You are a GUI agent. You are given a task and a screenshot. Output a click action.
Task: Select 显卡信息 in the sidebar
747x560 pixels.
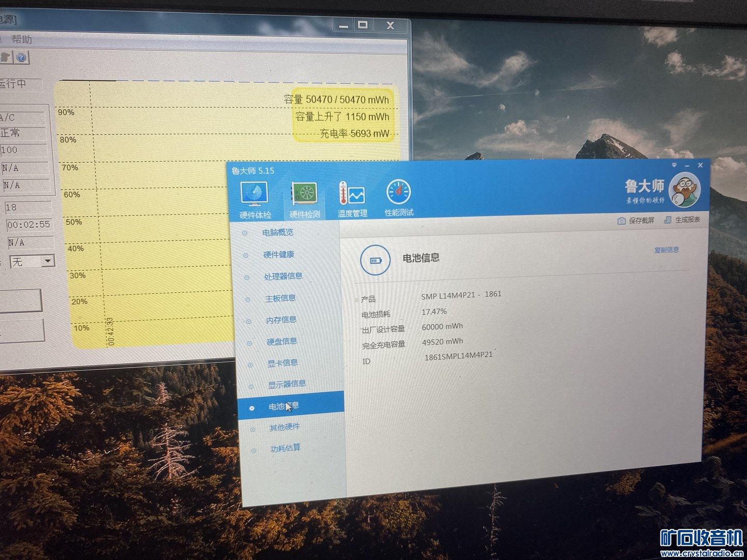(x=283, y=363)
